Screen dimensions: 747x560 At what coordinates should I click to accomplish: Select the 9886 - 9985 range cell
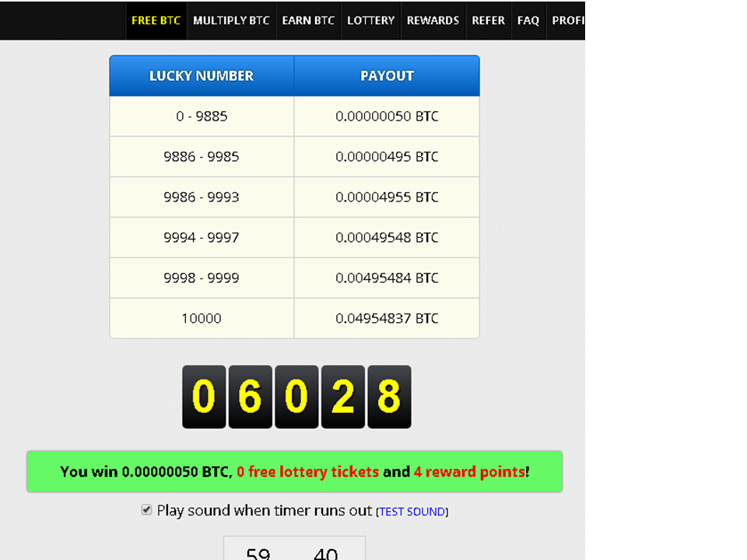tap(202, 156)
